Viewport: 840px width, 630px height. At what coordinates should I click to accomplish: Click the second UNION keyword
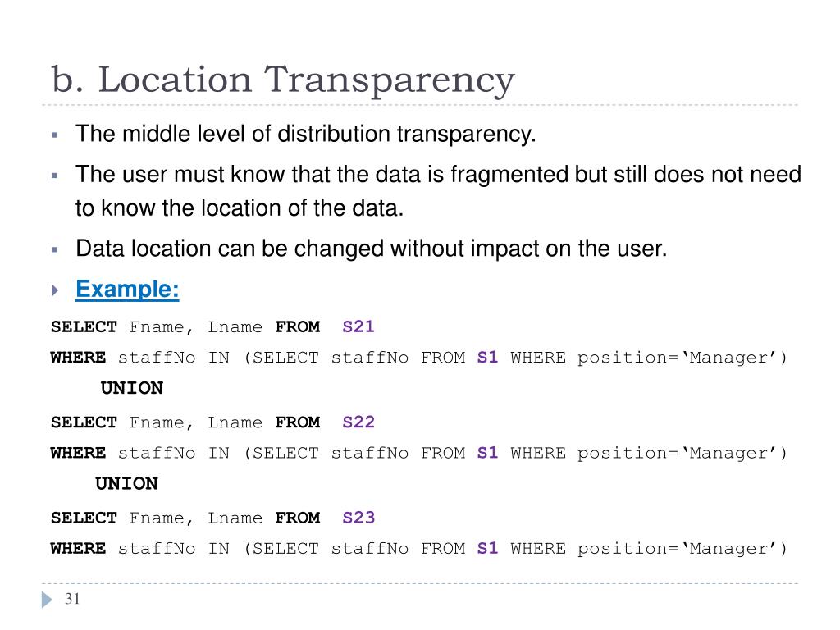(126, 483)
